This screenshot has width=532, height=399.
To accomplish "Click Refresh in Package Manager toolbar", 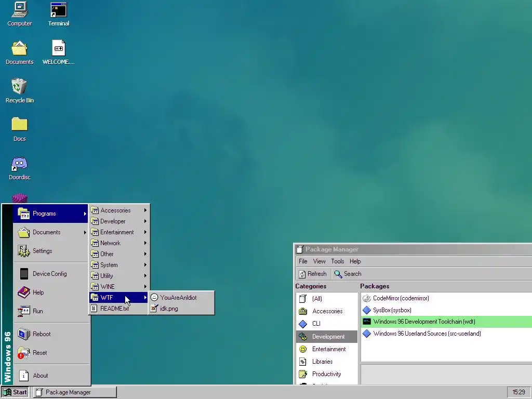I will [x=312, y=274].
